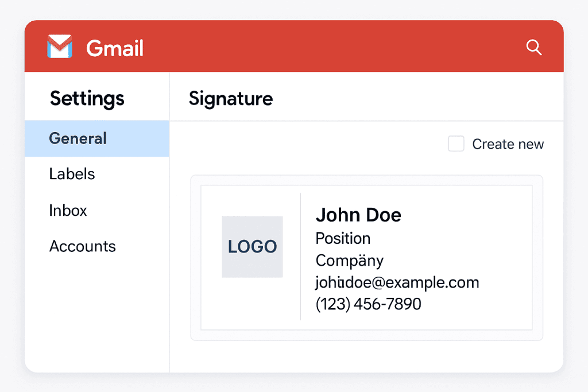Click the Gmail envelope logo icon
Screen dimensions: 588x392
click(x=60, y=46)
